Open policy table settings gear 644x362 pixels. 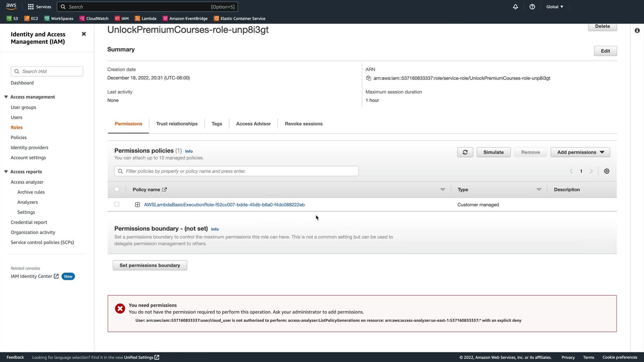pyautogui.click(x=606, y=171)
